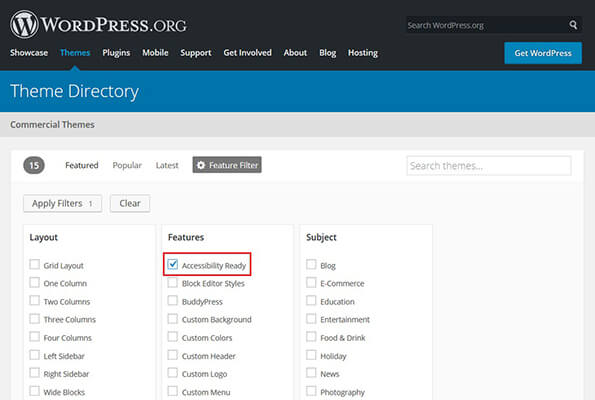This screenshot has height=400, width=595.
Task: Open the Get Involved menu item
Action: tap(247, 53)
